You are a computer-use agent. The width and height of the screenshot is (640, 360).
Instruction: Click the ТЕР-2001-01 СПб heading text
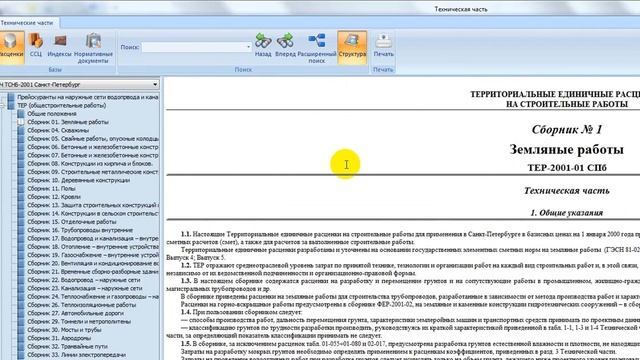567,168
